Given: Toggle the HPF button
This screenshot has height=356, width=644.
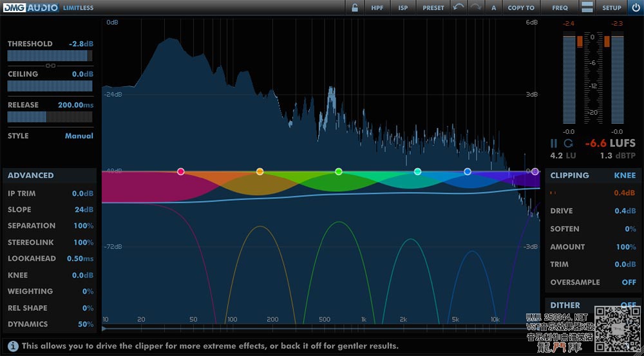Looking at the screenshot, I should click(377, 8).
